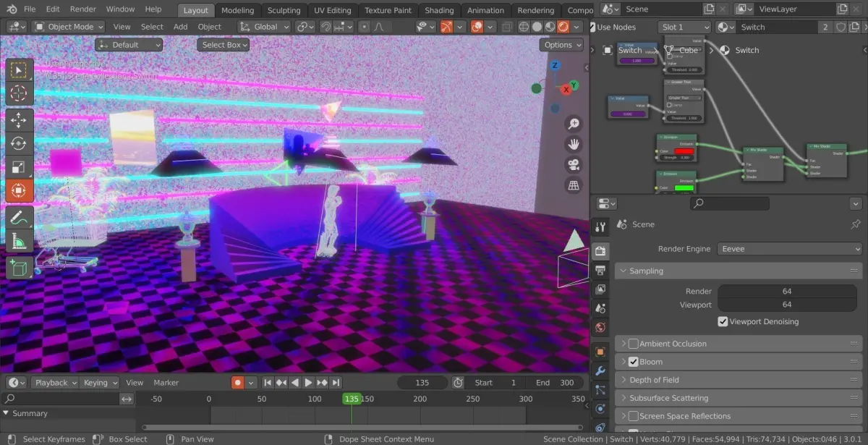This screenshot has width=868, height=445.
Task: Open the Modifier properties tab
Action: coord(600,371)
